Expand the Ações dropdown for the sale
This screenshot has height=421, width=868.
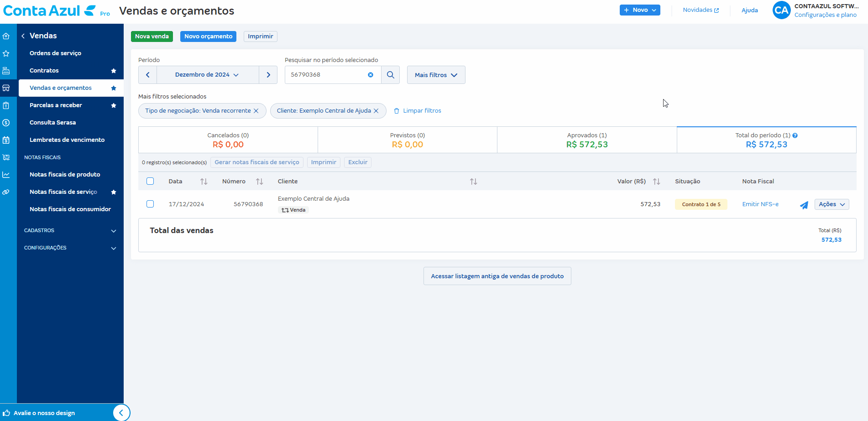[832, 204]
